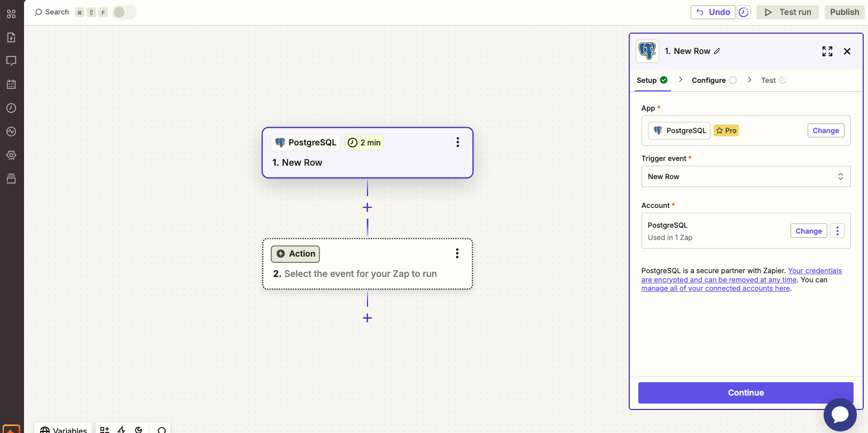Open the history clock icon in sidebar

point(11,108)
